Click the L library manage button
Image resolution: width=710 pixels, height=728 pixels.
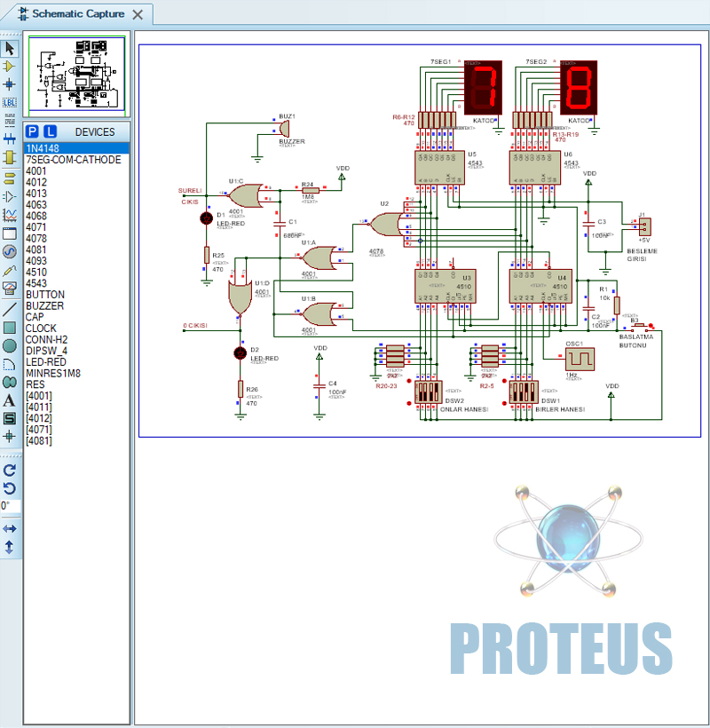coord(50,131)
